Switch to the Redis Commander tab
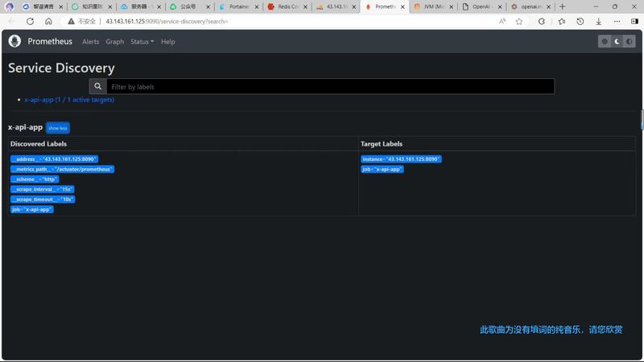644x362 pixels. point(287,7)
